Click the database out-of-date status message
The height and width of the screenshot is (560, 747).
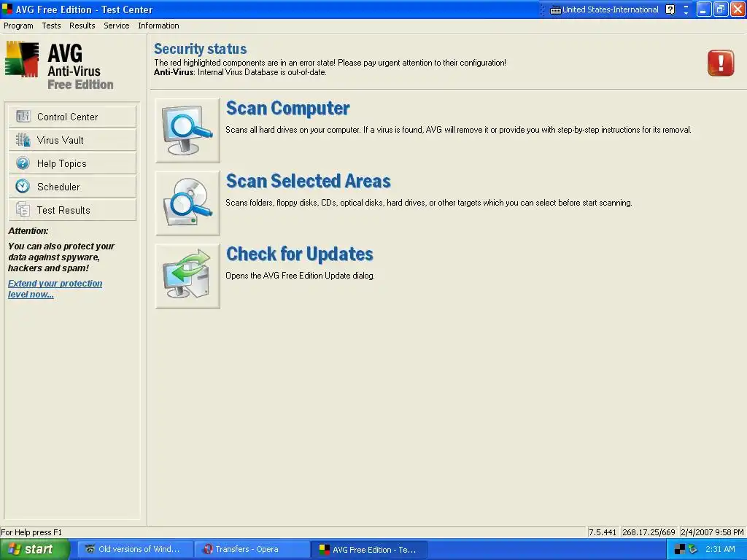point(240,72)
